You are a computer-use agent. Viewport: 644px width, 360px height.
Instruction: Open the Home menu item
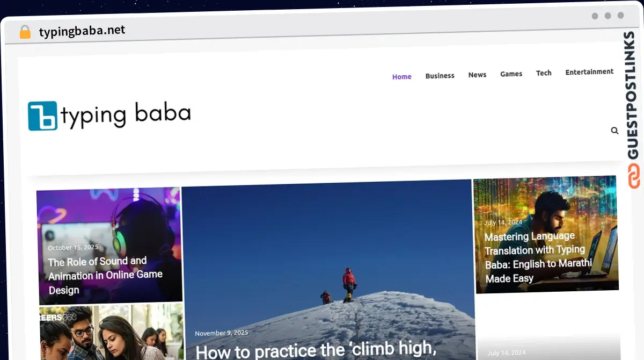click(401, 77)
